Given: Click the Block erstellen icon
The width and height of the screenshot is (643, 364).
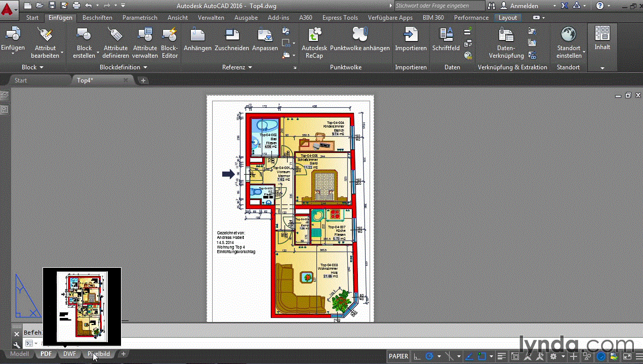Looking at the screenshot, I should pos(84,34).
